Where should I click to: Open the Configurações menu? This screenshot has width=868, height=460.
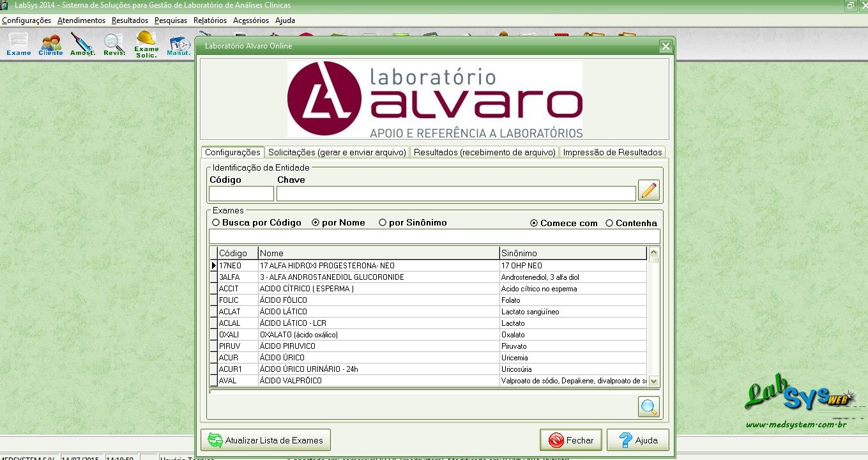pyautogui.click(x=26, y=20)
